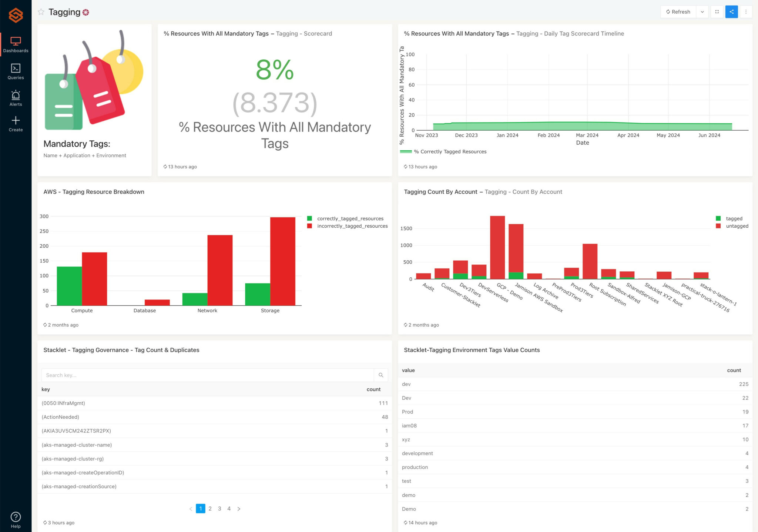This screenshot has height=532, width=758.
Task: Toggle incorrectly_tagged_resources legend series
Action: pyautogui.click(x=352, y=226)
